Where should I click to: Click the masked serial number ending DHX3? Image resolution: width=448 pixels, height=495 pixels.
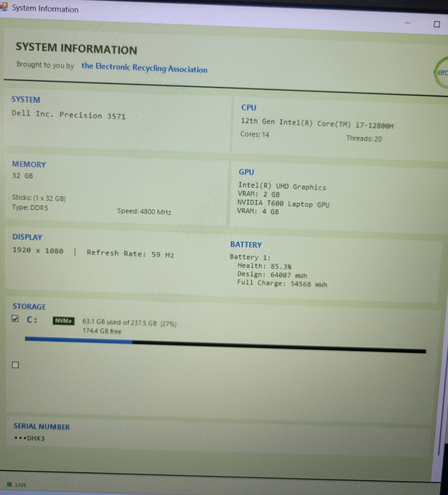(30, 438)
